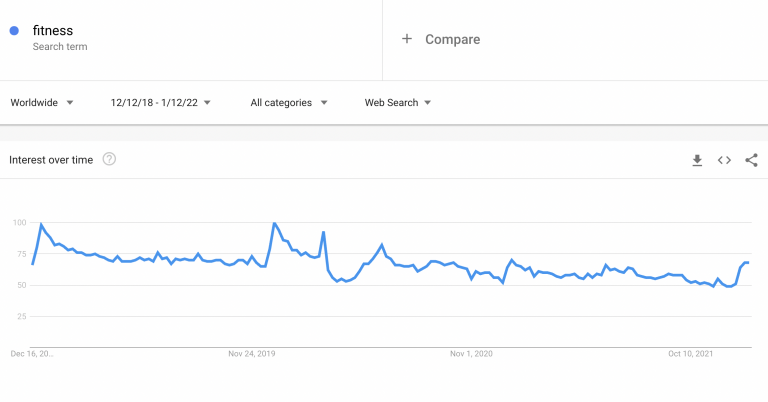Expand the Worldwide region dropdown
Screen dimensions: 768x402
[x=42, y=102]
